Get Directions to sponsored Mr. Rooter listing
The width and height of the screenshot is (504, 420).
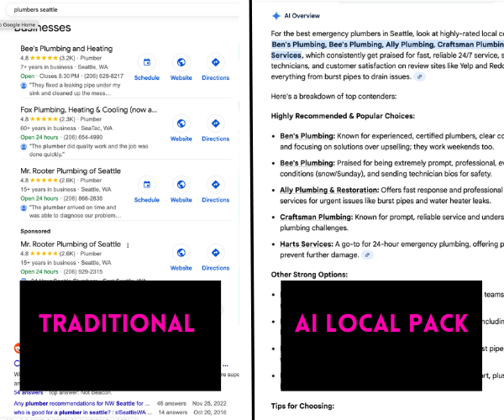pos(215,255)
